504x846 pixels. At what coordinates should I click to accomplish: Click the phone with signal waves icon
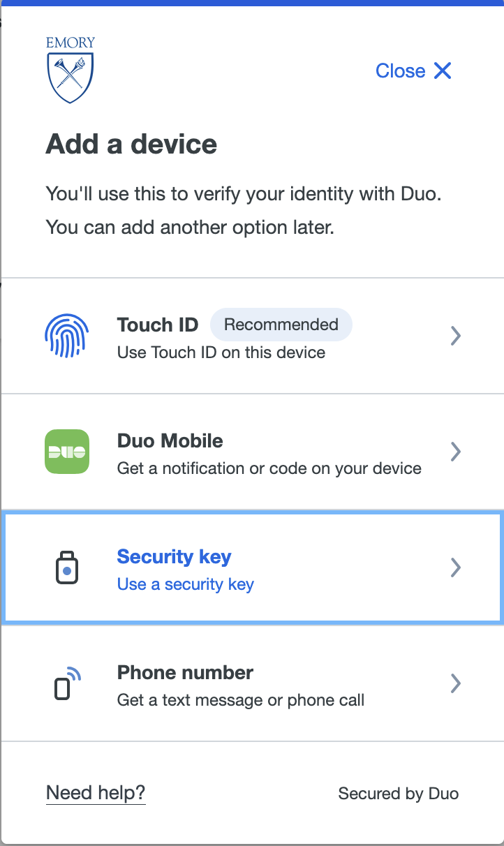[x=68, y=683]
